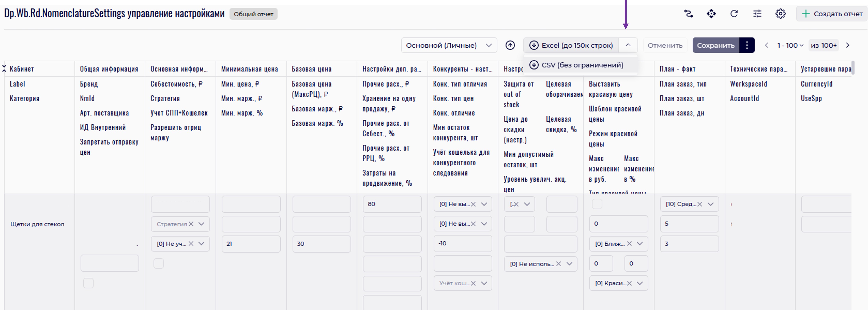Click the Кабинет column group header
This screenshot has width=868, height=310.
(22, 69)
